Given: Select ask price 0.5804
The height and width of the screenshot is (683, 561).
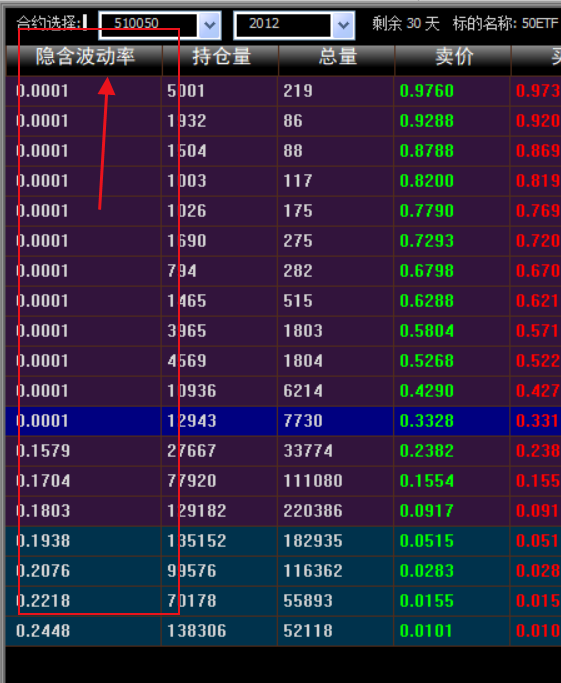Looking at the screenshot, I should pyautogui.click(x=427, y=331).
